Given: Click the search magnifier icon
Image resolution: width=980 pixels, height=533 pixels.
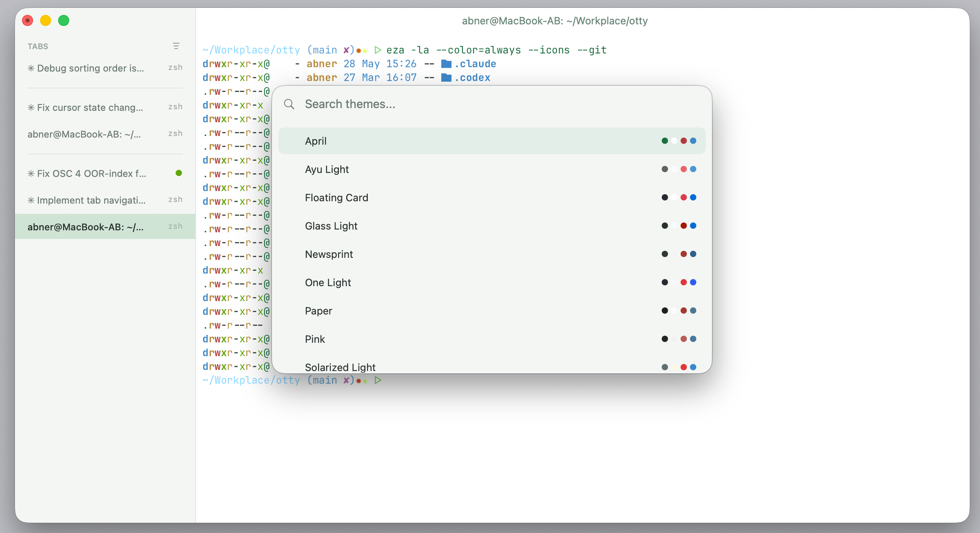Looking at the screenshot, I should point(289,104).
